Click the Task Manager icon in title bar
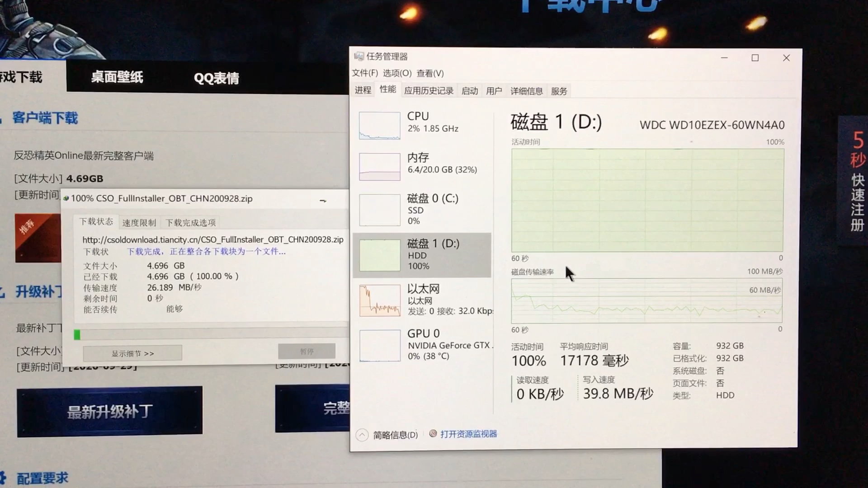Viewport: 868px width, 488px height. pyautogui.click(x=359, y=56)
